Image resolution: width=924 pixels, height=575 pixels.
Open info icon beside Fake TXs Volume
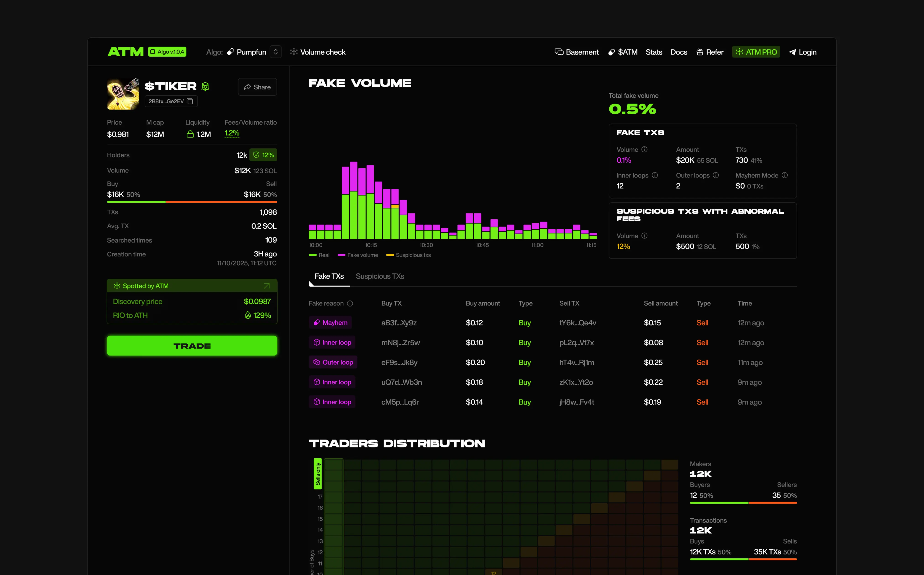pos(644,149)
